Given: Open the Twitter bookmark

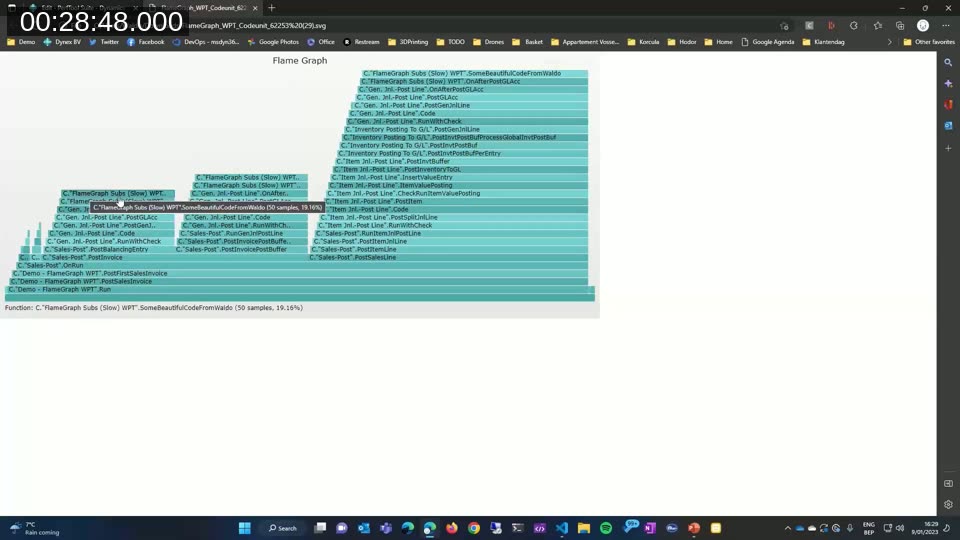Looking at the screenshot, I should point(103,42).
